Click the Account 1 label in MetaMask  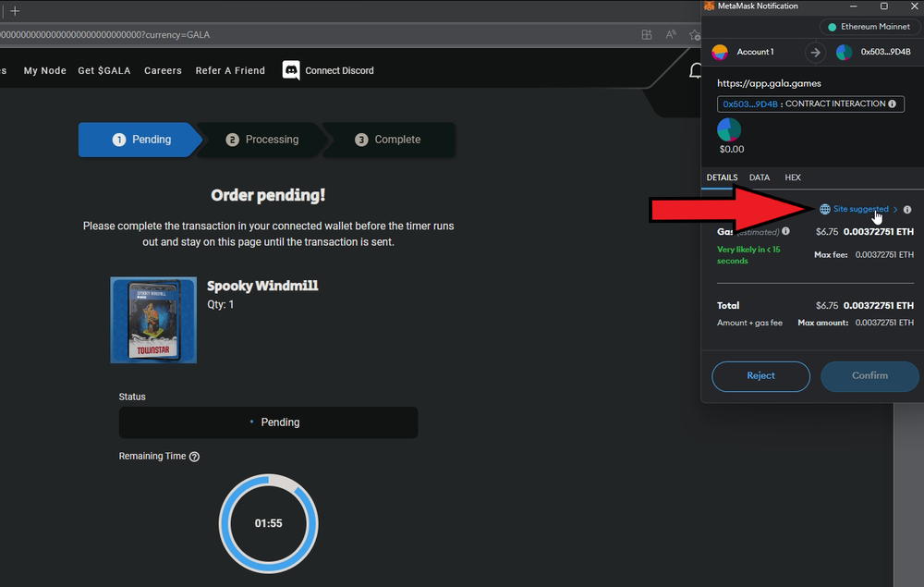pos(755,52)
